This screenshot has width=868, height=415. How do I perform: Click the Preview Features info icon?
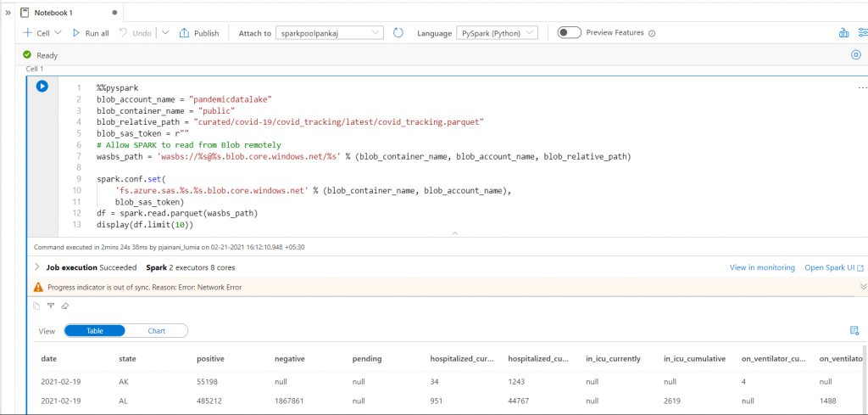pos(652,33)
